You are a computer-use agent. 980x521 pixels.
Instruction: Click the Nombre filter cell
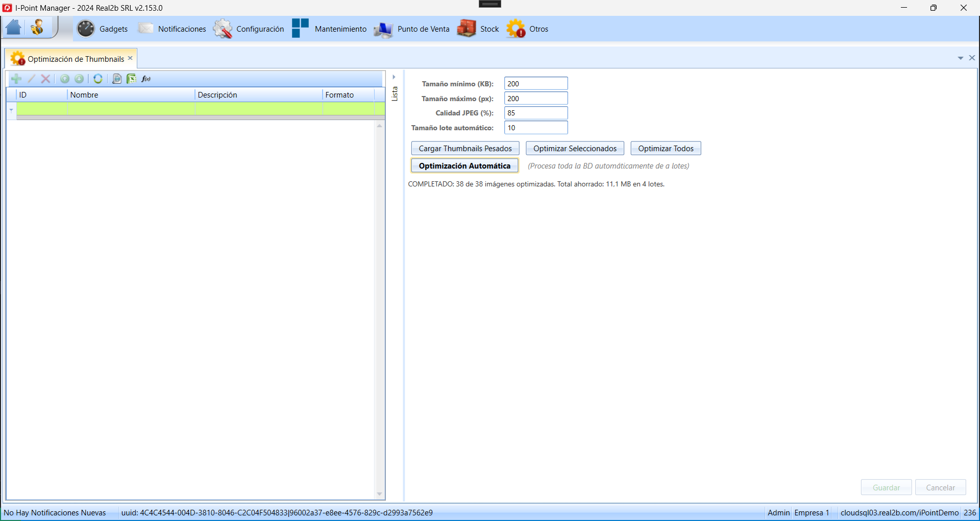pyautogui.click(x=131, y=108)
